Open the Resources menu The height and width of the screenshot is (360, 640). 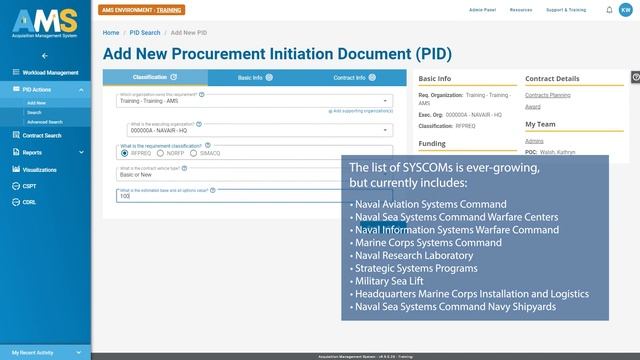point(521,10)
